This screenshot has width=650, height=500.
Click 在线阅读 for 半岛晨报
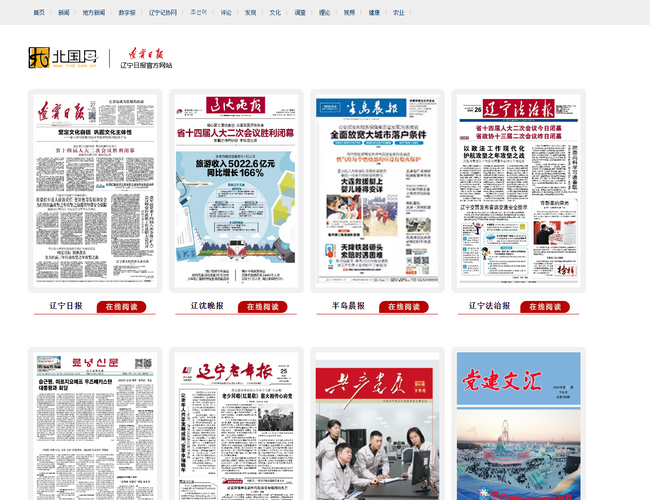point(404,307)
